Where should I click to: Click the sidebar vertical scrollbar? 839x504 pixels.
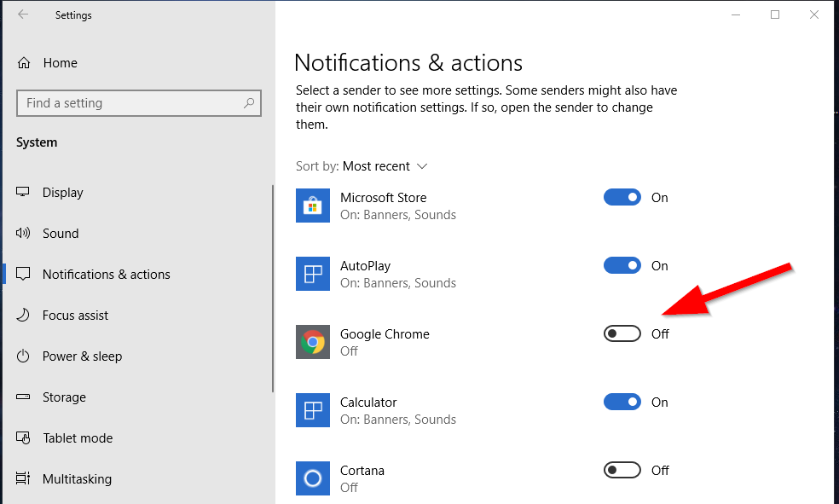click(x=273, y=290)
